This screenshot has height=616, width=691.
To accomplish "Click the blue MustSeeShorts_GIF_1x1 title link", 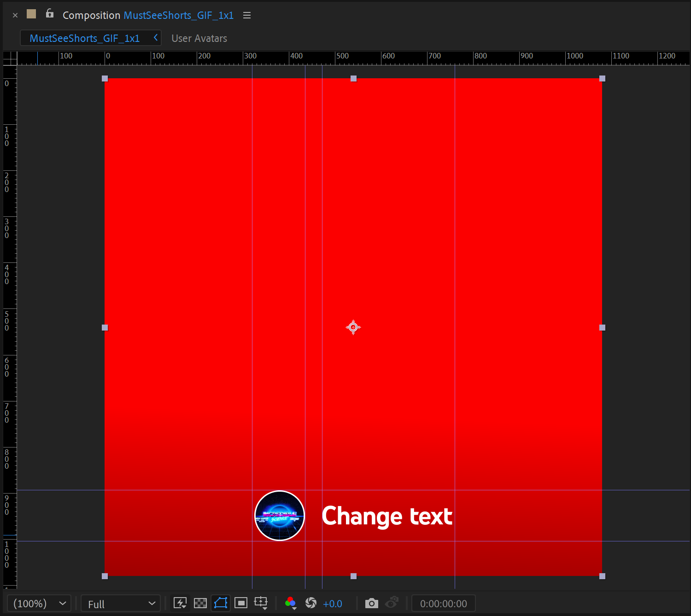I will (178, 15).
